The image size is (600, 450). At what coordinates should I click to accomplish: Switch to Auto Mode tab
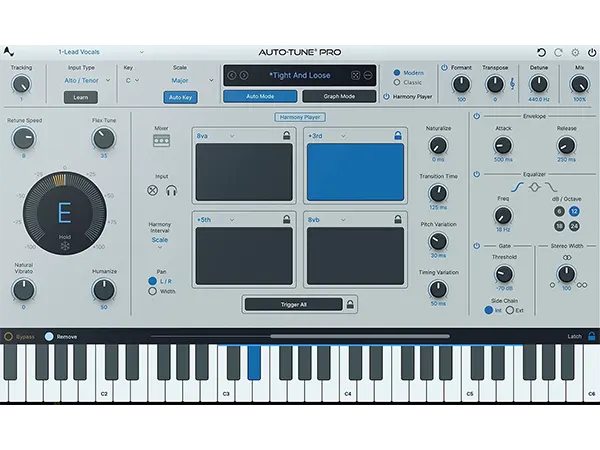pos(259,97)
